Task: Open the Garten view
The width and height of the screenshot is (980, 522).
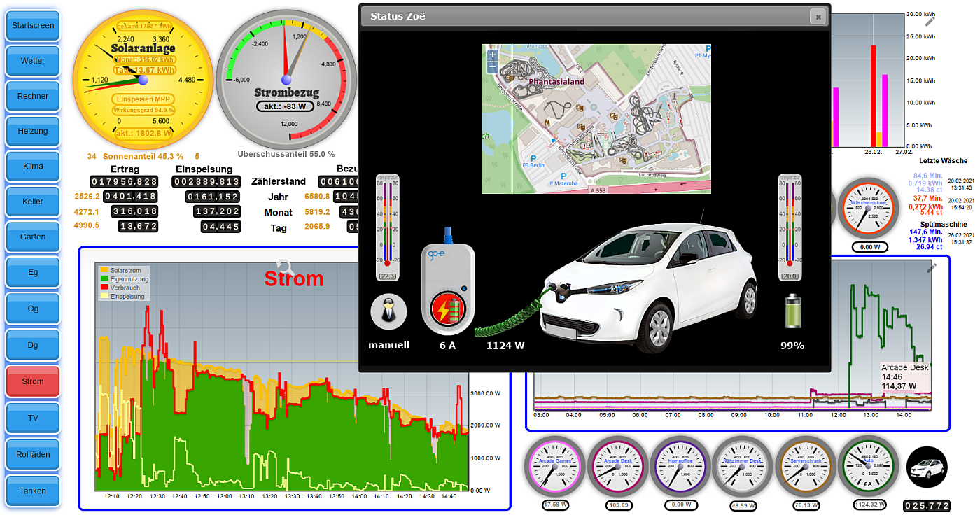Action: pyautogui.click(x=33, y=237)
